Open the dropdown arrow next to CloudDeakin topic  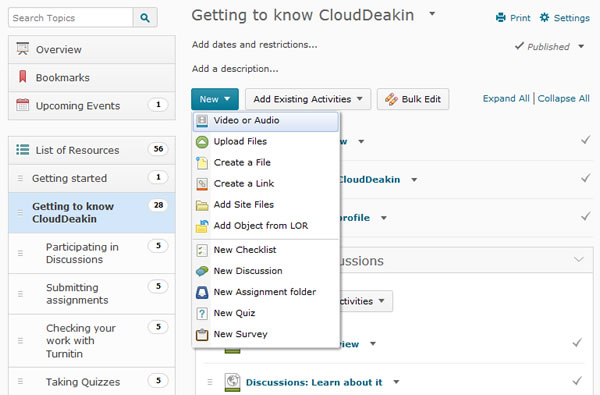414,180
